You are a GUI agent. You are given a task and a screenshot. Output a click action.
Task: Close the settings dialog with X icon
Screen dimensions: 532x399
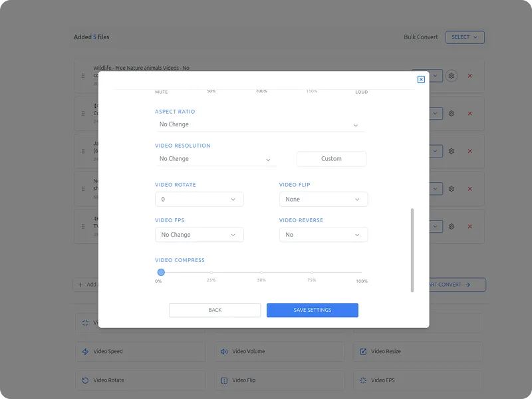click(421, 79)
